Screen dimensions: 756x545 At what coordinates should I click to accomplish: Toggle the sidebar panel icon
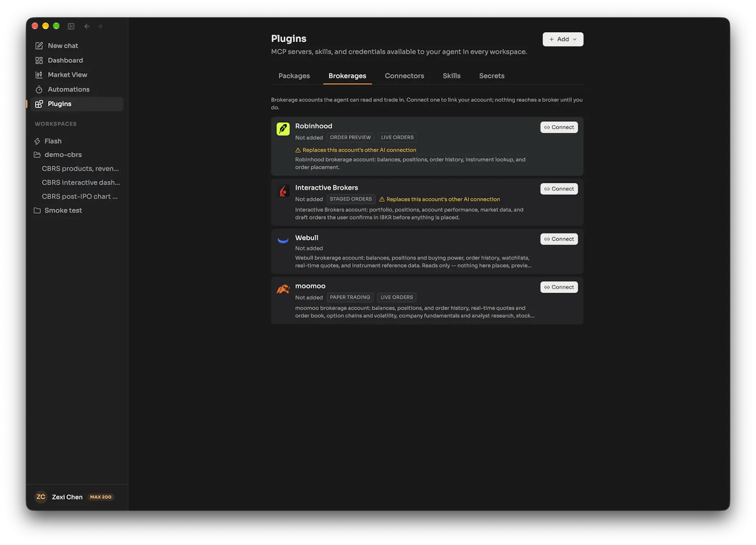[x=71, y=26]
